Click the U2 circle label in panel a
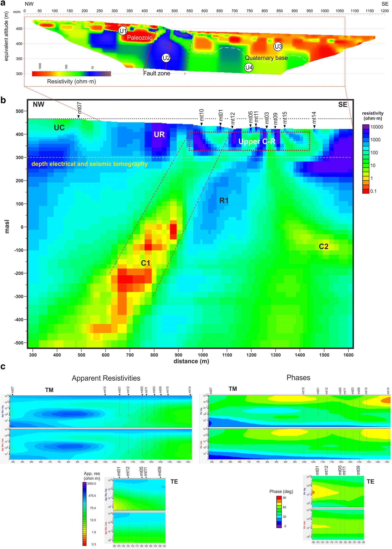 [166, 58]
